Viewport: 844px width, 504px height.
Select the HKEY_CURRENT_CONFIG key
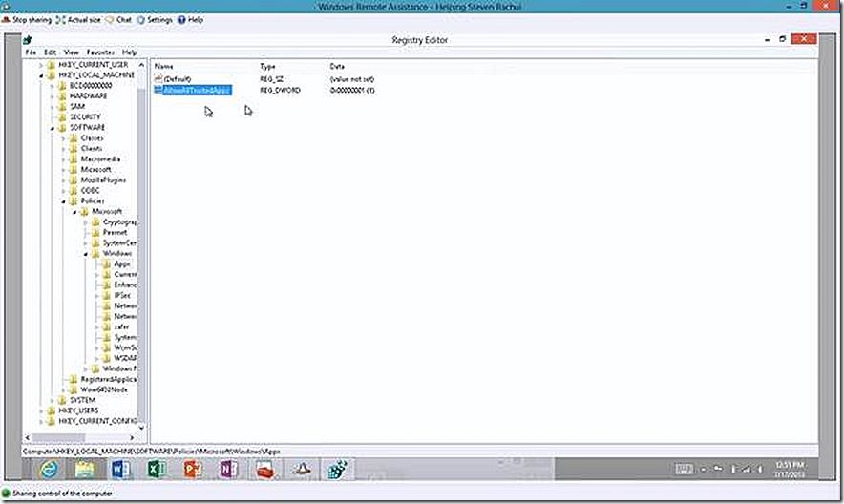click(97, 421)
